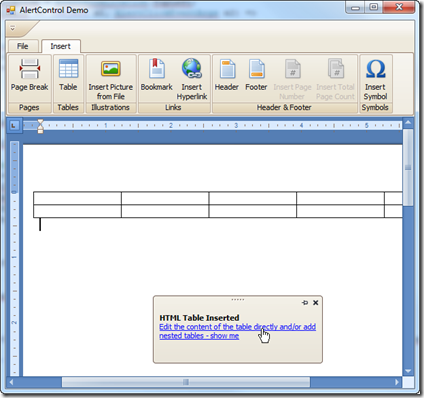Click the 'Links' group label
This screenshot has width=424, height=398.
(173, 107)
